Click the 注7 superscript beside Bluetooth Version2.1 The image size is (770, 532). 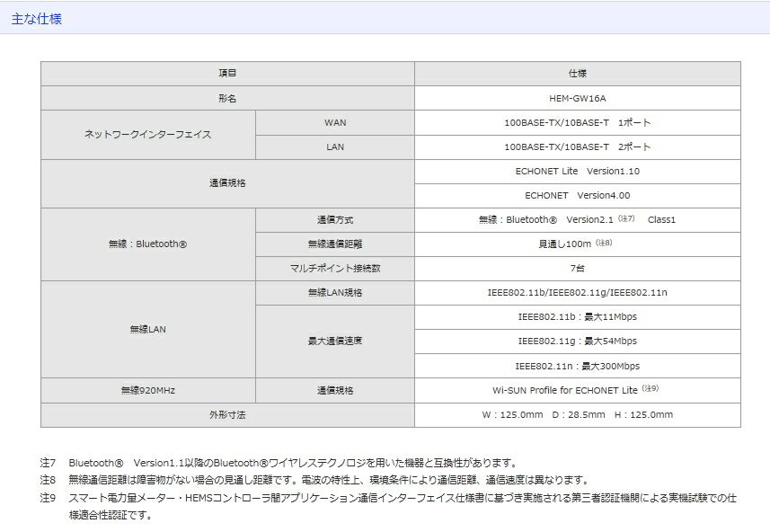[626, 218]
